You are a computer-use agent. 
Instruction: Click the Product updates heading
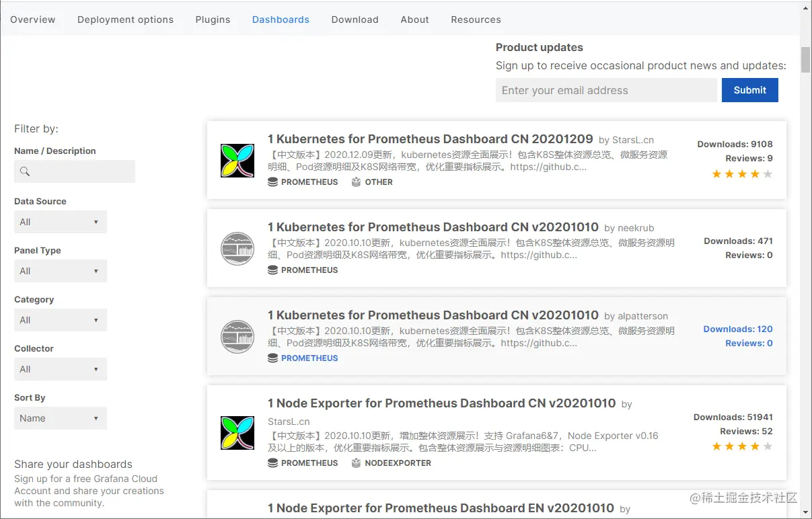tap(540, 47)
